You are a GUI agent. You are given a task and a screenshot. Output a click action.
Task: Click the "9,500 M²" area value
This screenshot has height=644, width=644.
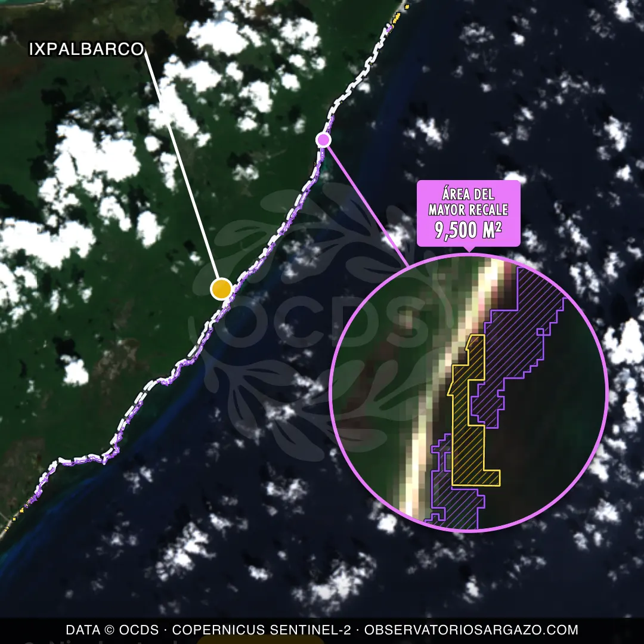click(x=469, y=230)
